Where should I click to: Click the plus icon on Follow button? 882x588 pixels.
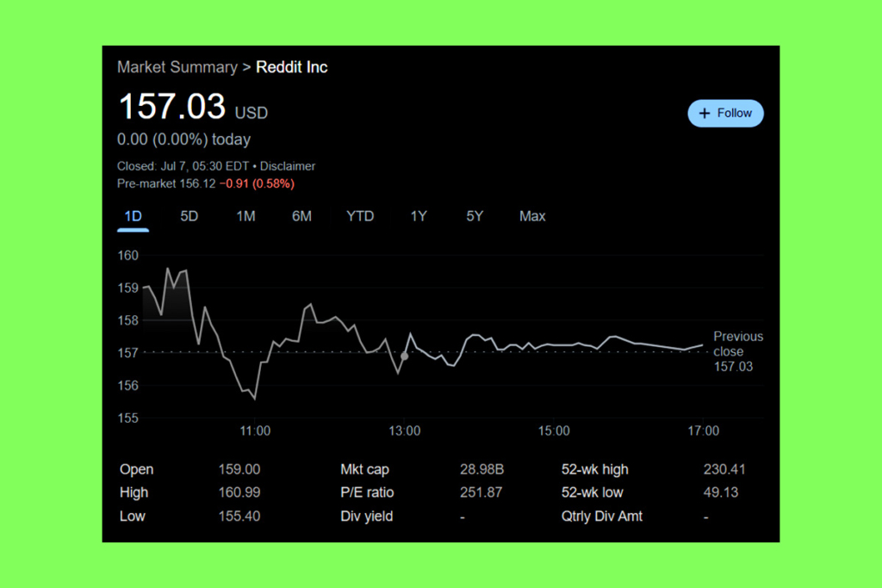point(705,114)
